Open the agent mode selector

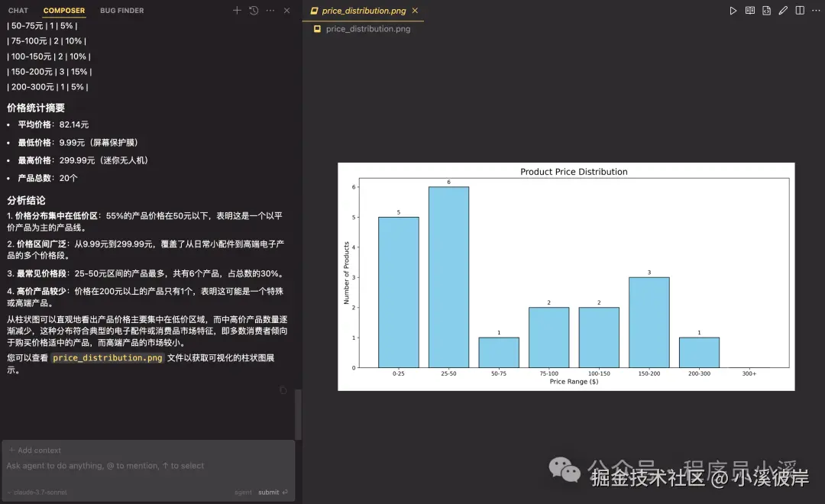pyautogui.click(x=243, y=492)
